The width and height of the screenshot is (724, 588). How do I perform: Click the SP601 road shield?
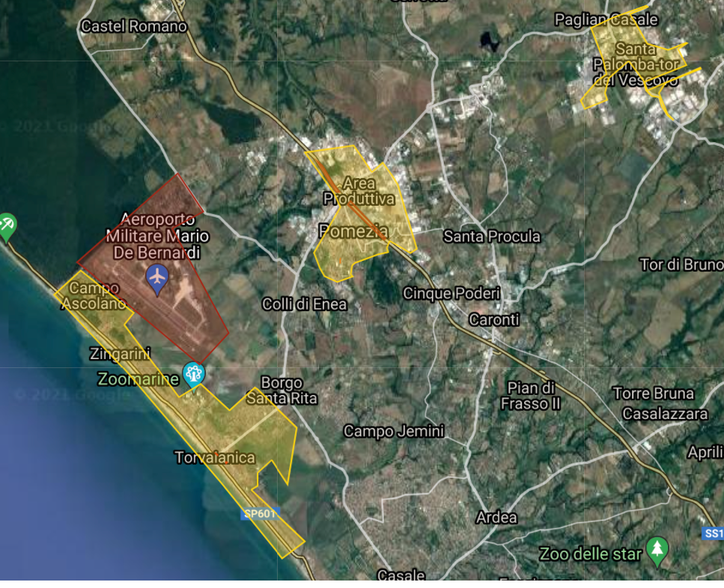(x=261, y=514)
